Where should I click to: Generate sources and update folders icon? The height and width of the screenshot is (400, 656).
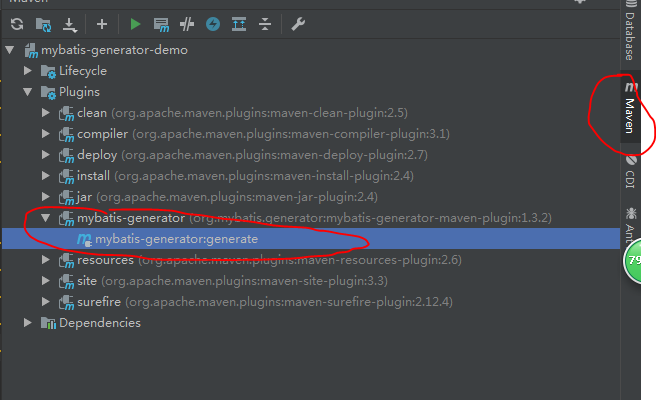[x=44, y=25]
